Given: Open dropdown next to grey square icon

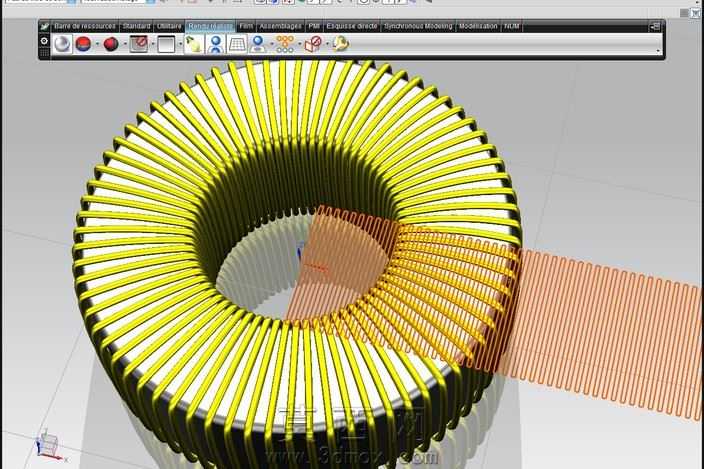Looking at the screenshot, I should (180, 44).
